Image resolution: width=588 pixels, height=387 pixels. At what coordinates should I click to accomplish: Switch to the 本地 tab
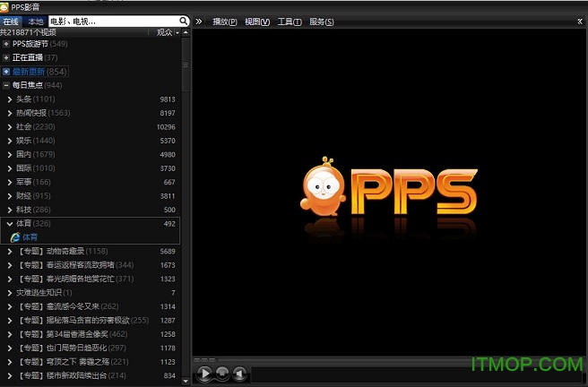click(35, 21)
